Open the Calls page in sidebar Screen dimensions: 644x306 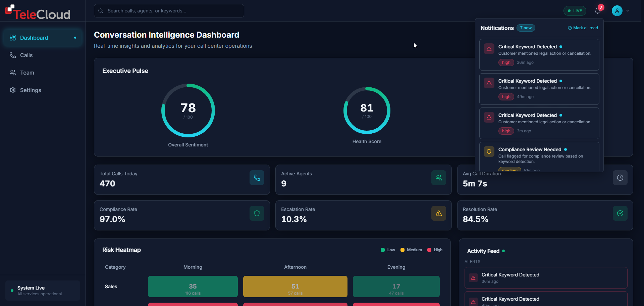26,55
